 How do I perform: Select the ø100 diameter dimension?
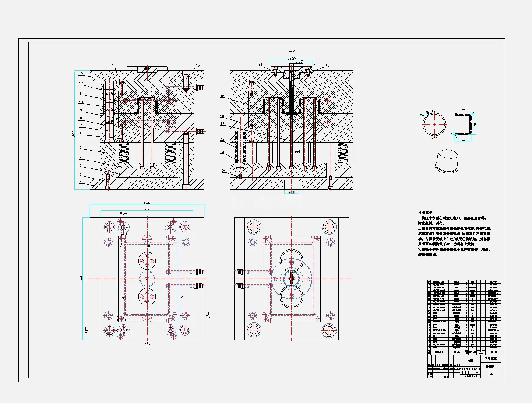click(291, 58)
